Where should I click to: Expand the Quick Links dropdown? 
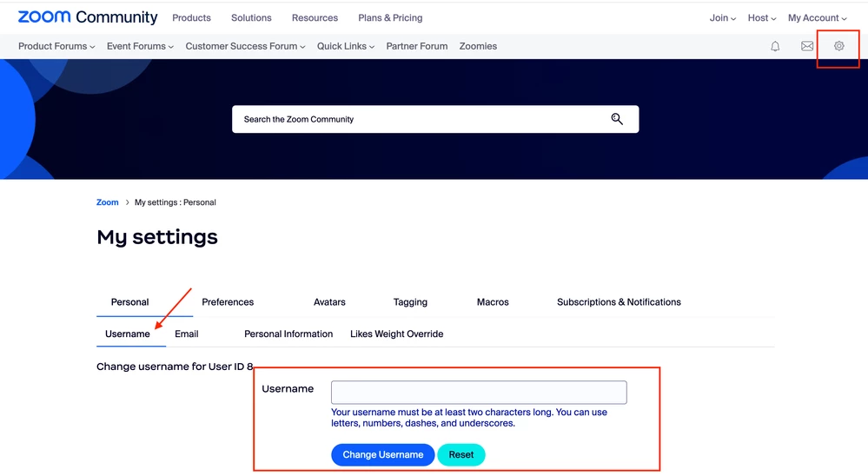(346, 47)
